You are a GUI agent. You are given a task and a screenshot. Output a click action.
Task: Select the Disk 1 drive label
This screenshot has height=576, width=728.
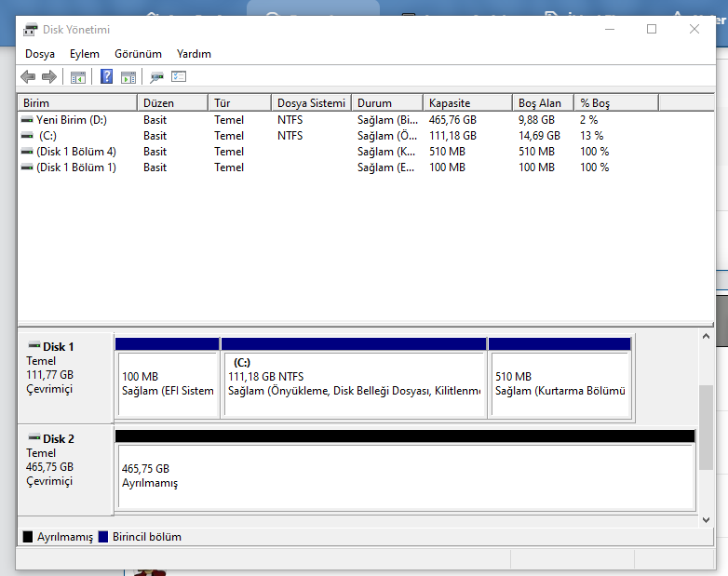[x=58, y=346]
